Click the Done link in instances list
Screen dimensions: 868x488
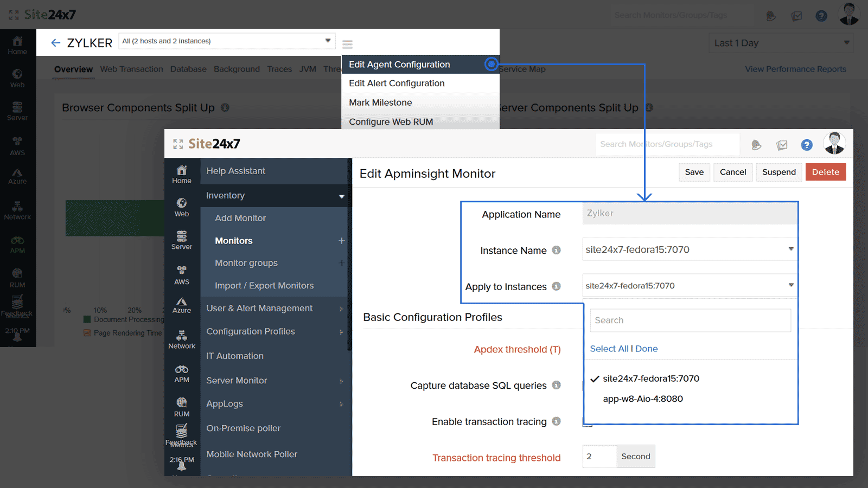[647, 349]
